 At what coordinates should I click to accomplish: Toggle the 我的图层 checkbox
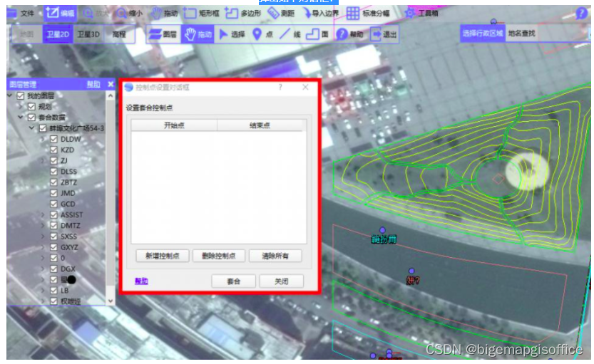click(21, 95)
